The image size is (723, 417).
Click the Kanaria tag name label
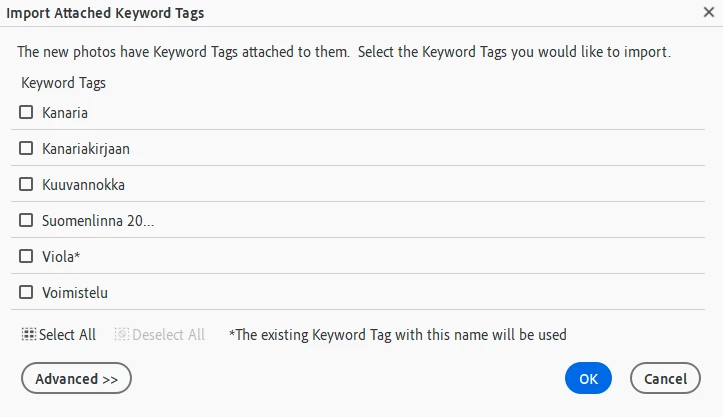click(x=65, y=113)
